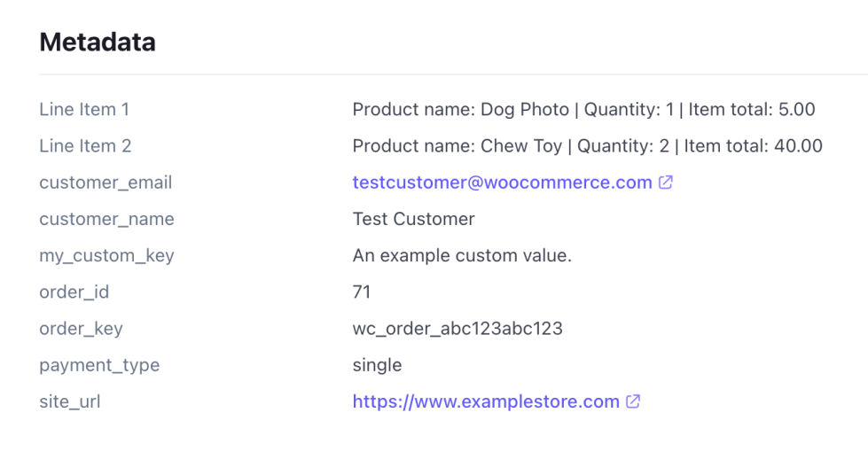Click the Dog Photo line item value
Image resolution: width=868 pixels, height=467 pixels.
point(583,110)
